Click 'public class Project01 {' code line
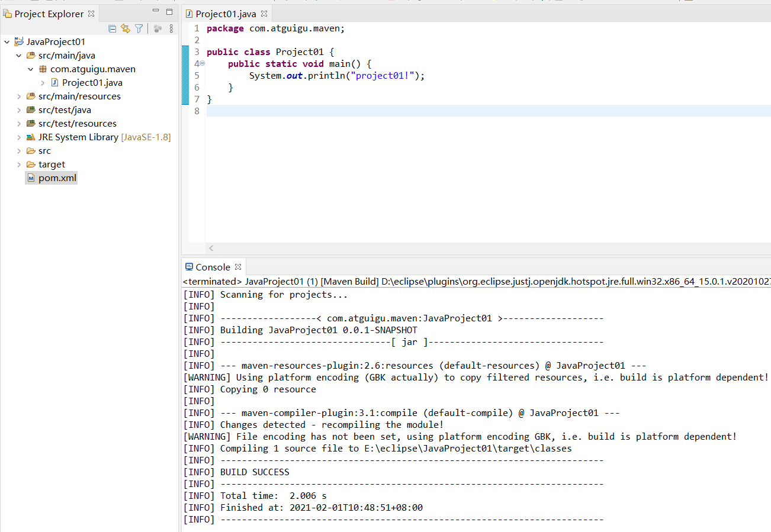 271,51
